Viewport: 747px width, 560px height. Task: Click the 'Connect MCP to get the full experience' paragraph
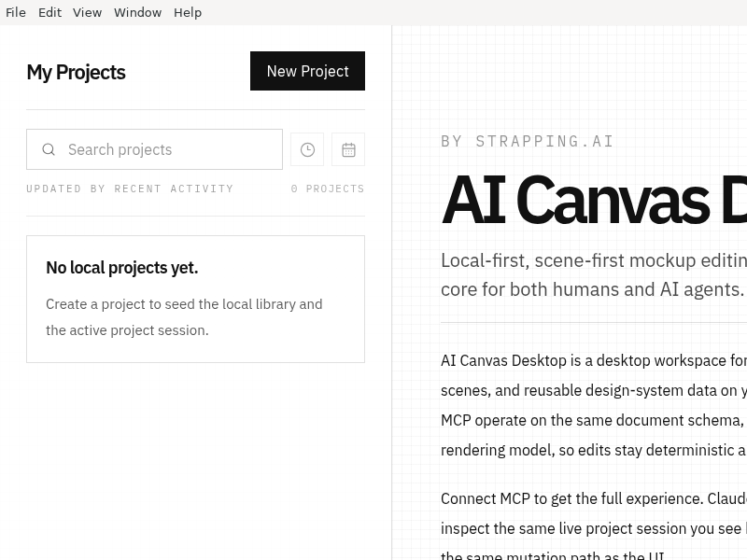(594, 527)
